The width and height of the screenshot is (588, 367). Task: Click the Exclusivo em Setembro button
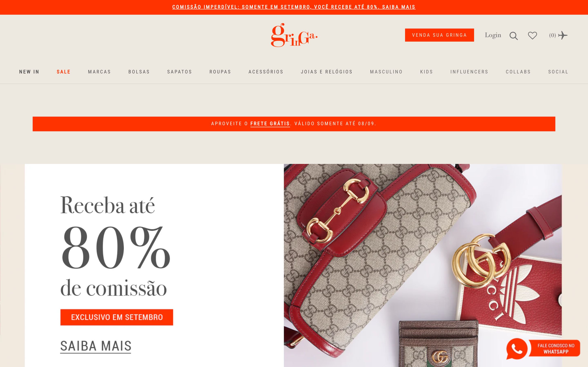click(x=117, y=317)
